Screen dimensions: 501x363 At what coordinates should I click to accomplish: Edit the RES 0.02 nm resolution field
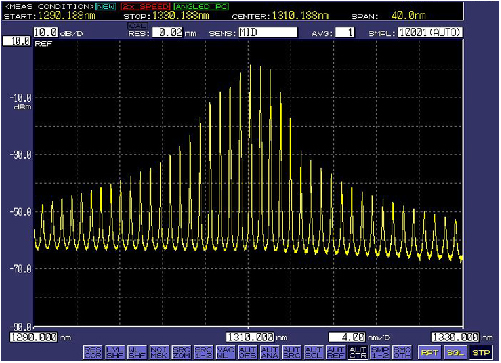coord(167,32)
